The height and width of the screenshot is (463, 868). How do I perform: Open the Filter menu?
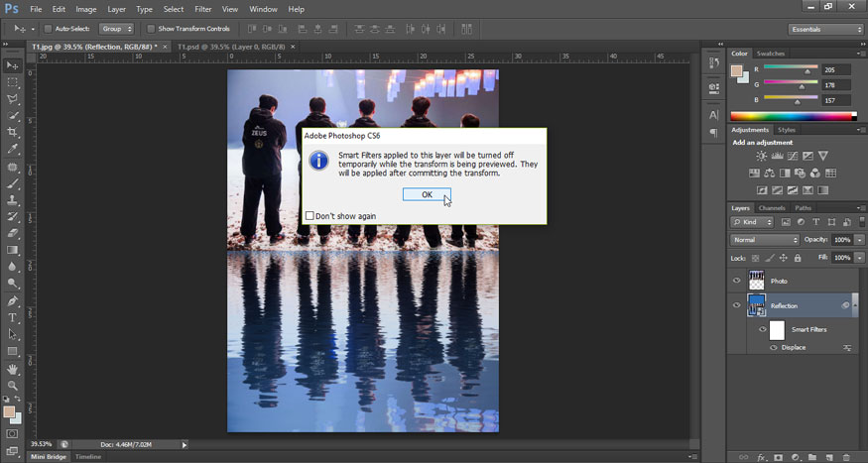203,9
